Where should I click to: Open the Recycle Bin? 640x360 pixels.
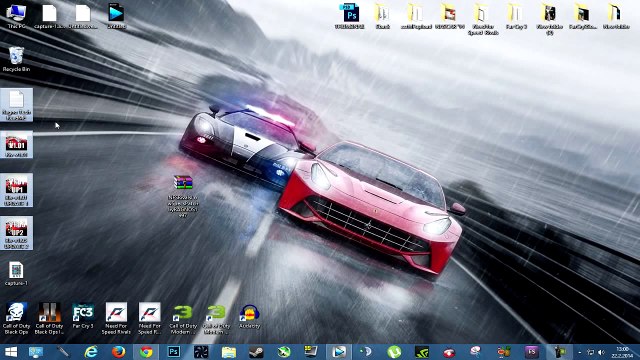point(16,59)
